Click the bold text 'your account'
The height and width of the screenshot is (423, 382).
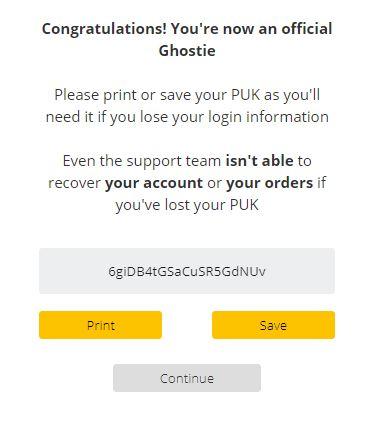point(154,183)
